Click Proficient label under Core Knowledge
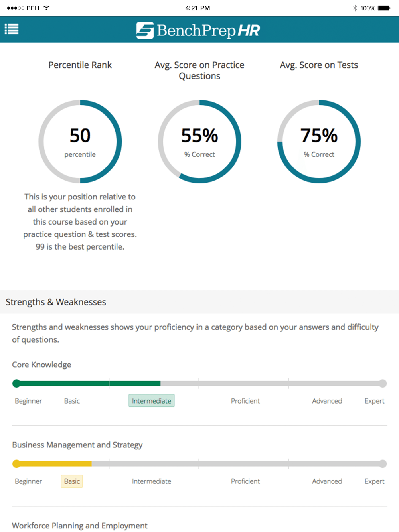 pos(245,401)
